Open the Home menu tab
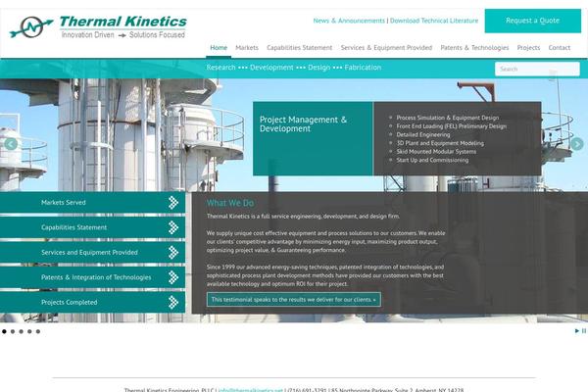This screenshot has height=392, width=588. pos(219,48)
